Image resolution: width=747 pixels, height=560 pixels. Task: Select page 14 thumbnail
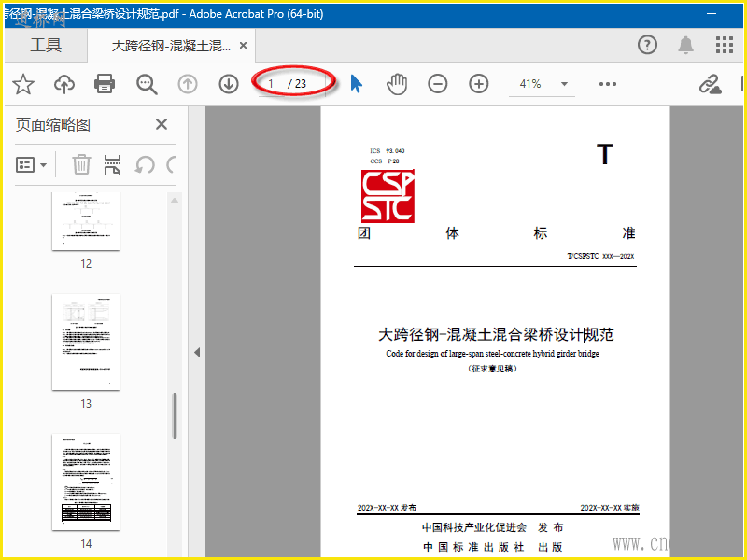click(x=86, y=482)
